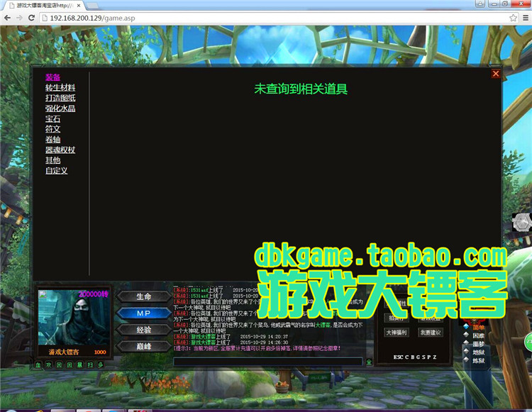Click the 血 quick icon under portrait
The height and width of the screenshot is (412, 532).
(x=38, y=365)
